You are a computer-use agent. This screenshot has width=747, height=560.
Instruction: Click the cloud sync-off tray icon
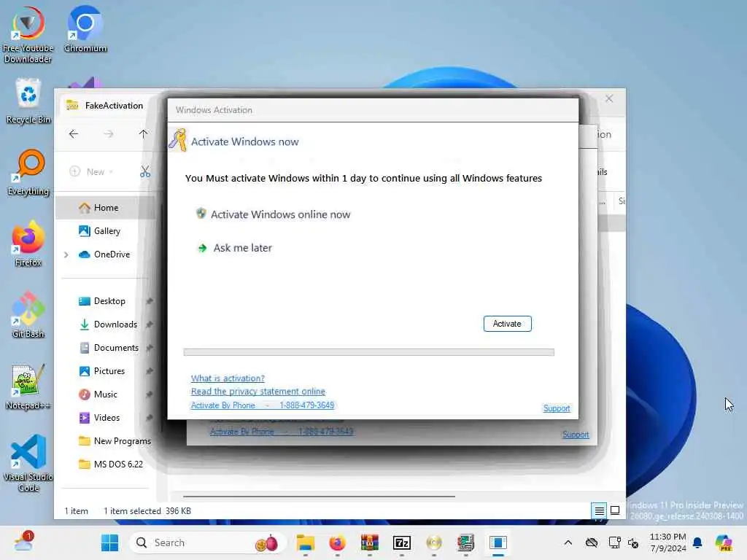tap(592, 542)
